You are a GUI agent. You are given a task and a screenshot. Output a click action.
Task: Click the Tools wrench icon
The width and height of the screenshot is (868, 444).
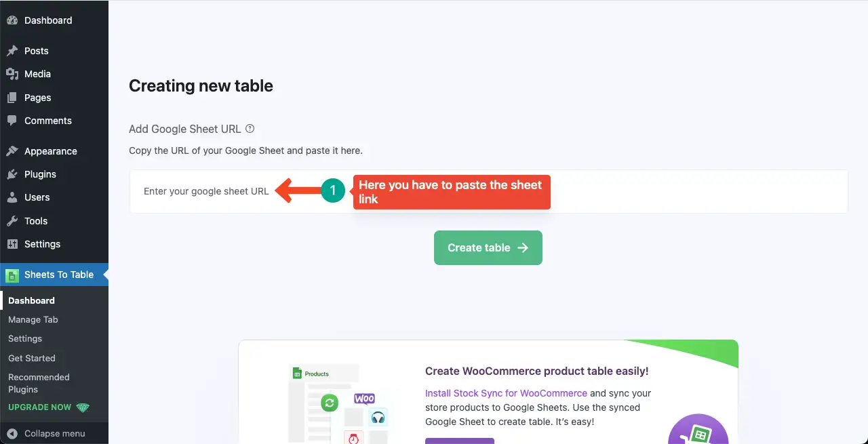12,221
